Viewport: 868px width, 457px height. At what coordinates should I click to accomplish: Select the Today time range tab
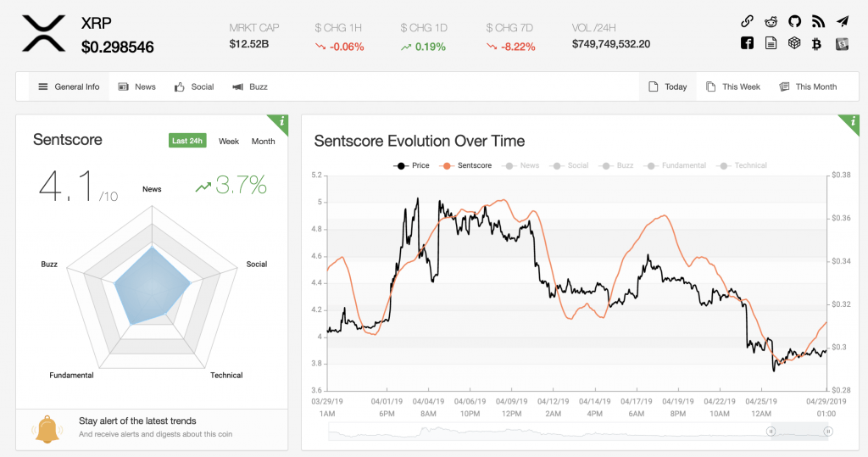point(668,86)
